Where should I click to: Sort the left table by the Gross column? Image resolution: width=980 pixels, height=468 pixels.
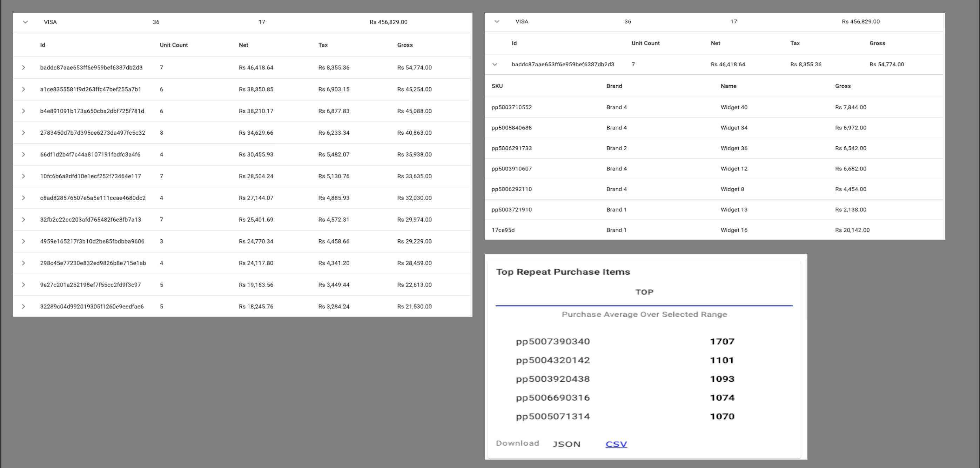tap(404, 45)
